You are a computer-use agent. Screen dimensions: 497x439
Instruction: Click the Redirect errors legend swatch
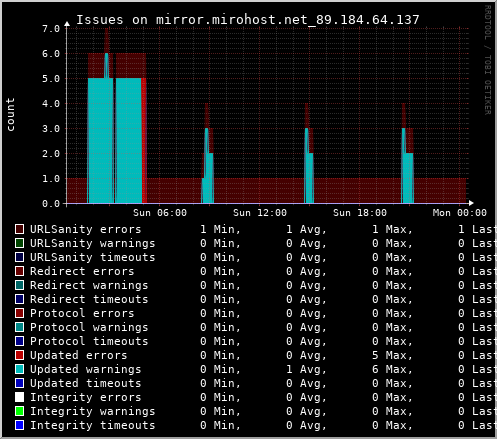coord(19,271)
